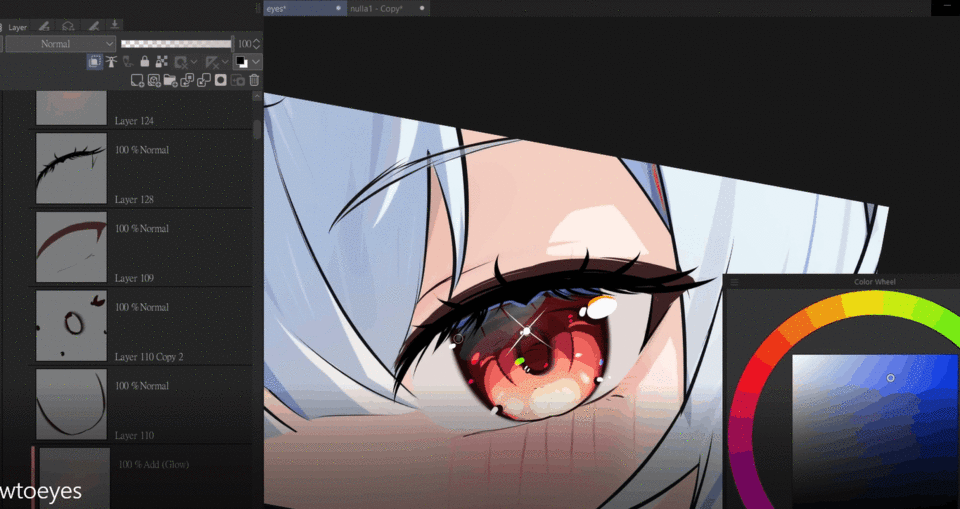Delete layer with the trash icon

[x=254, y=80]
